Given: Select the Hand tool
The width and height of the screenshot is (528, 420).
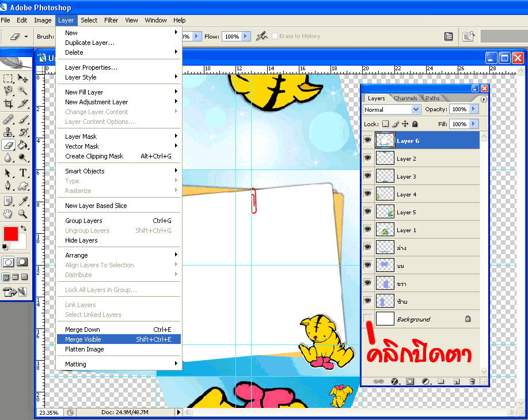Looking at the screenshot, I should (8, 214).
